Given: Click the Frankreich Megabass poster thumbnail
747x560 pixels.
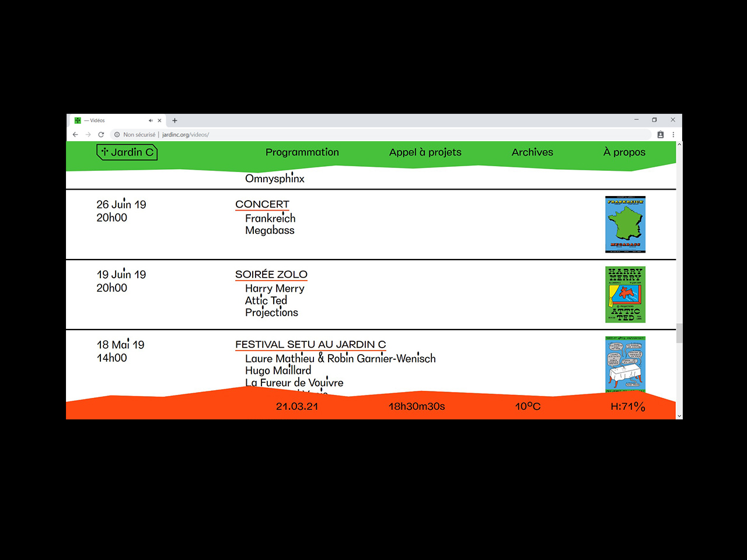Looking at the screenshot, I should tap(625, 225).
